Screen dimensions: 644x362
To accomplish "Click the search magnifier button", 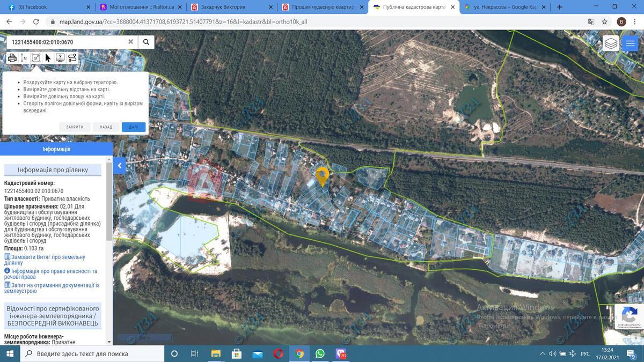I will tap(146, 42).
